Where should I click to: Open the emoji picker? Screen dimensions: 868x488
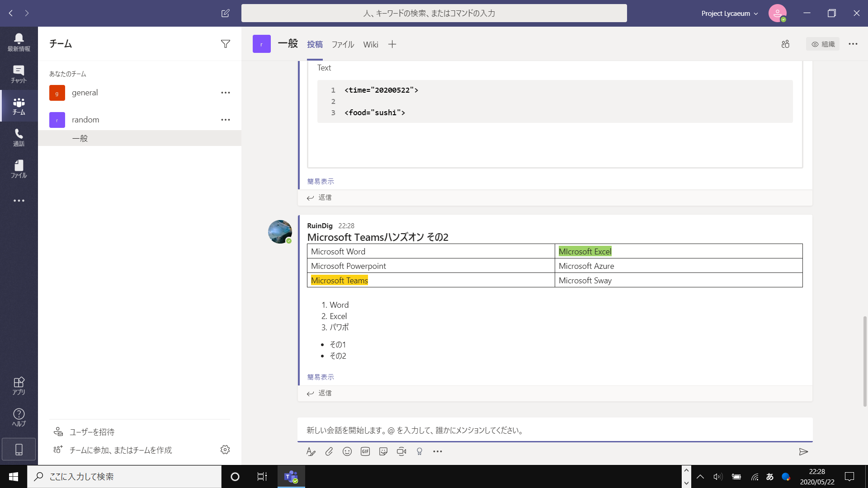click(x=347, y=451)
